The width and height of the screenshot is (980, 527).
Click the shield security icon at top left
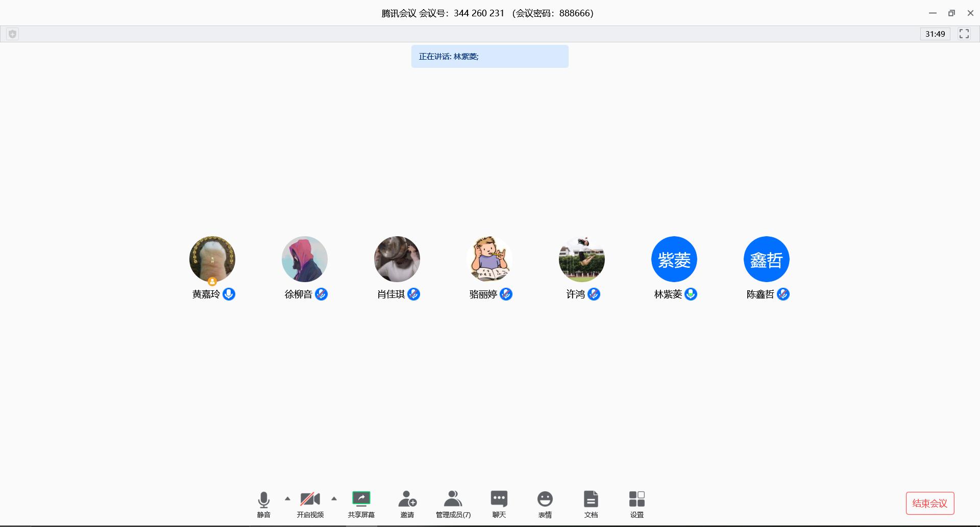point(13,34)
